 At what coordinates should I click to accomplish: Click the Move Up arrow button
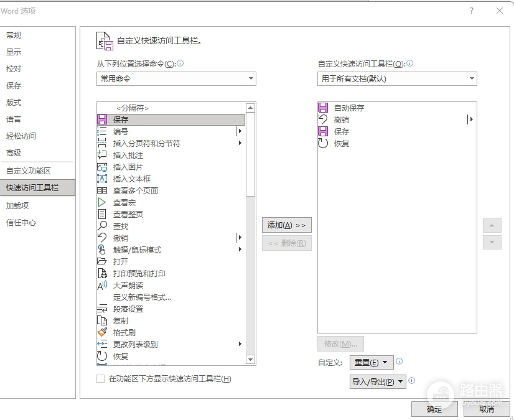492,226
